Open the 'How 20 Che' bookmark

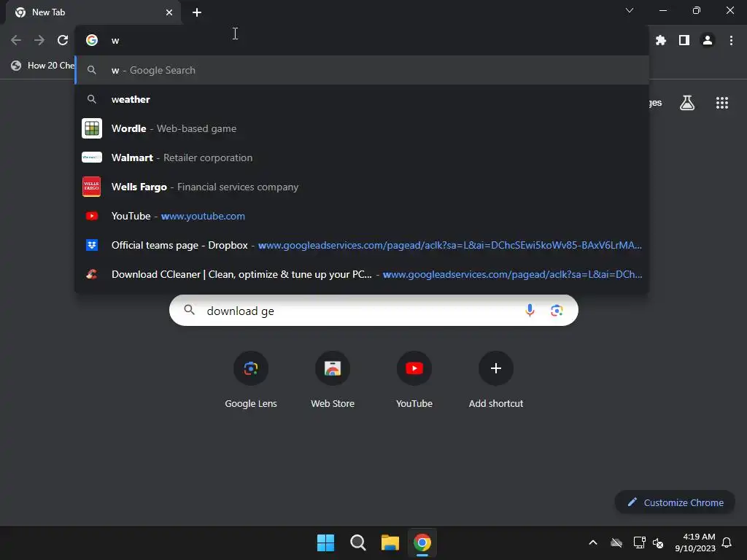pyautogui.click(x=42, y=65)
